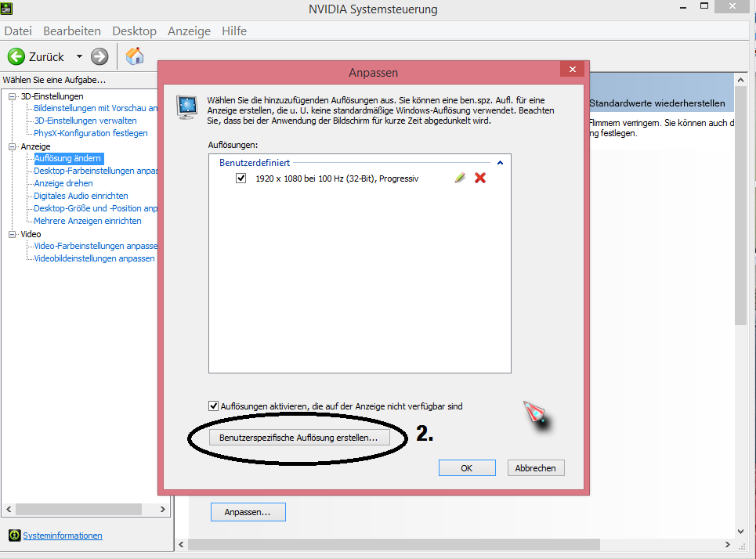The width and height of the screenshot is (756, 559).
Task: Click the green Zurück back arrow icon
Action: click(16, 57)
